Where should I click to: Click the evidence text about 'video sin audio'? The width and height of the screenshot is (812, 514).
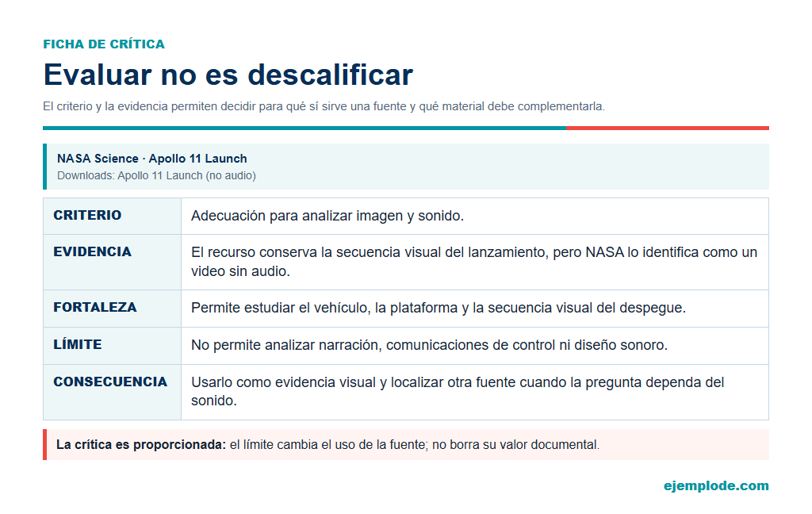474,262
